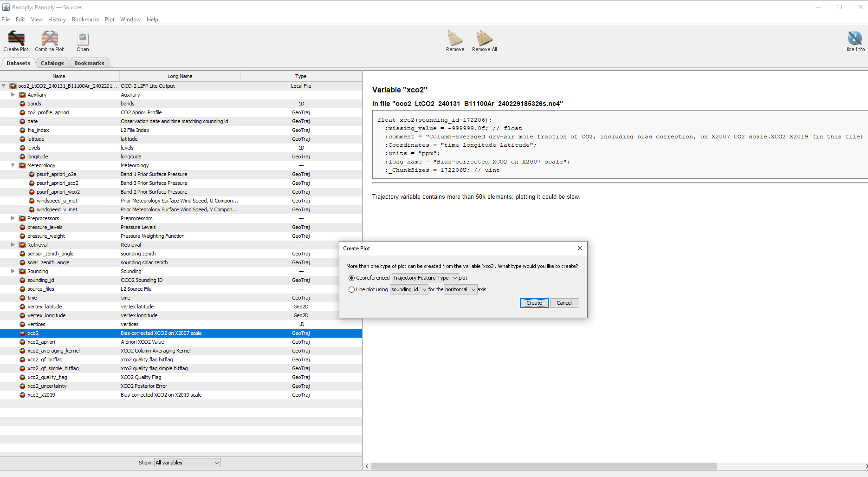Sort by the Name column header
The height and width of the screenshot is (477, 868).
point(59,76)
